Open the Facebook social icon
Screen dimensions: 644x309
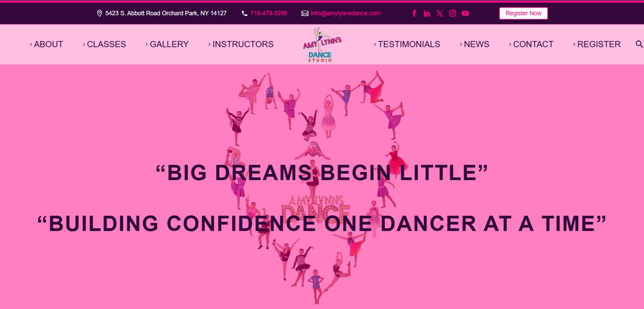pyautogui.click(x=414, y=13)
